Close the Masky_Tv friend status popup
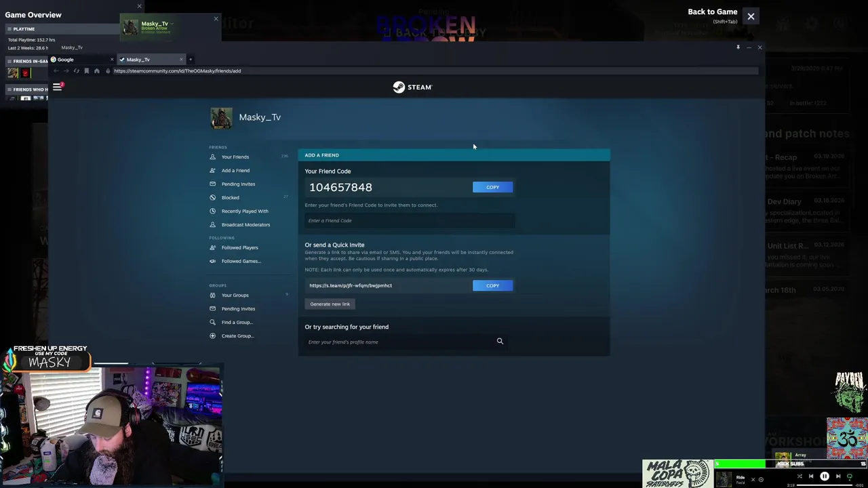Screen dimensions: 868x488 (216, 18)
